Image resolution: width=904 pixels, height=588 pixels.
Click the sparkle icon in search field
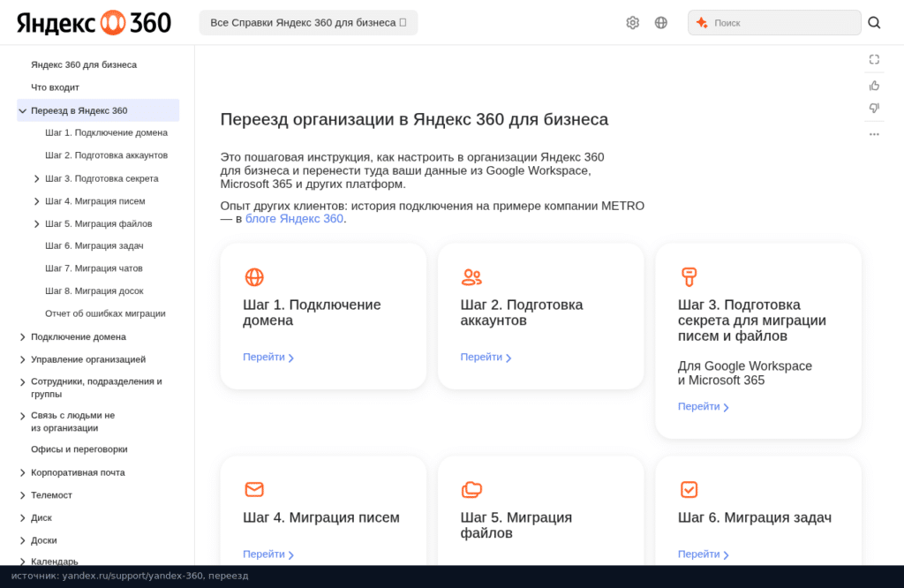point(702,22)
